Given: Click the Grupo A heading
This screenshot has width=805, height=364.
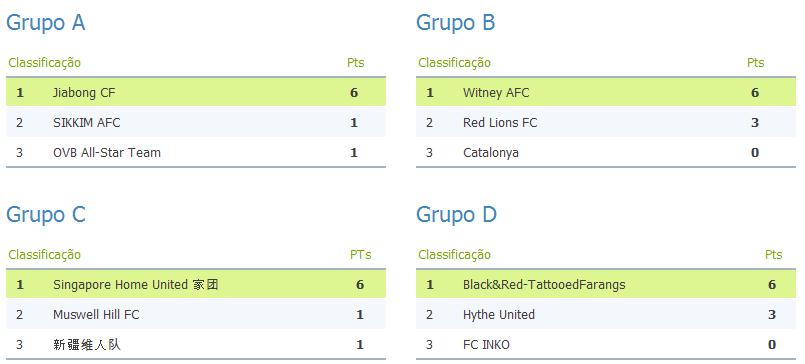Looking at the screenshot, I should pyautogui.click(x=46, y=23).
